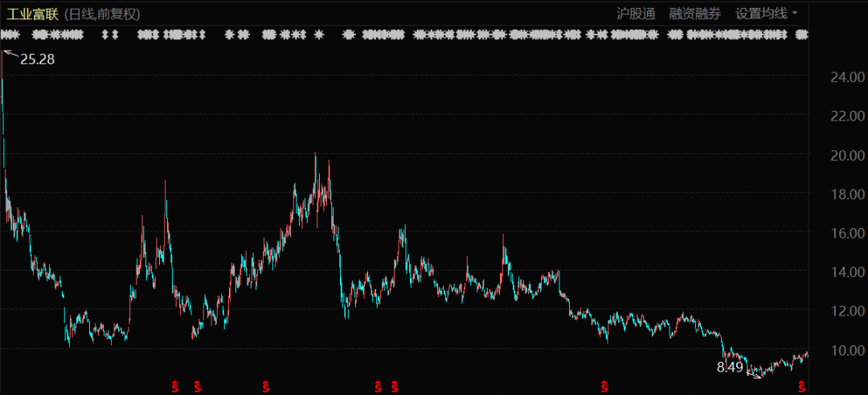
Task: Click the 工业富联 stock name title
Action: 33,14
